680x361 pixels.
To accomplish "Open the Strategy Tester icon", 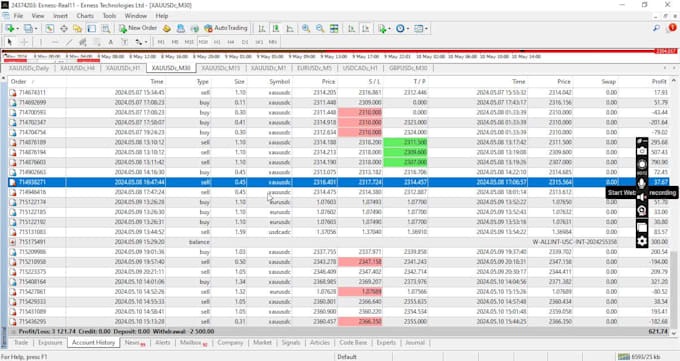I will tap(105, 29).
